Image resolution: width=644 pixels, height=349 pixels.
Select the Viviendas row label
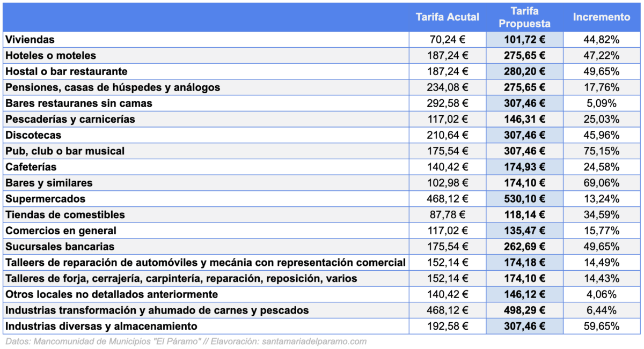coord(30,40)
